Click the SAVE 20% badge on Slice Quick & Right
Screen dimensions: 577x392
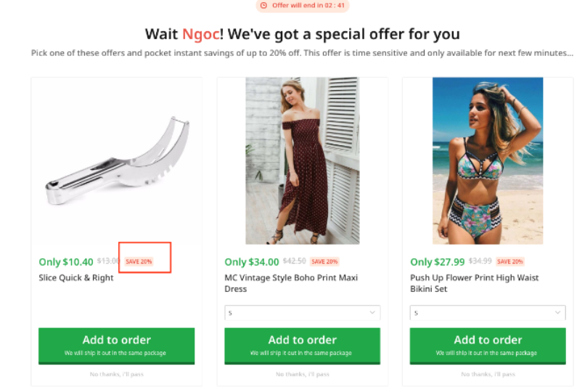[x=139, y=261]
